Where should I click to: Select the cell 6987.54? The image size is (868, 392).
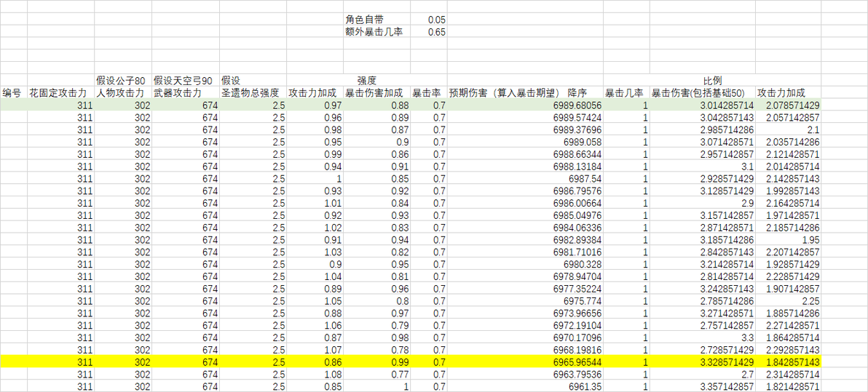[525, 178]
